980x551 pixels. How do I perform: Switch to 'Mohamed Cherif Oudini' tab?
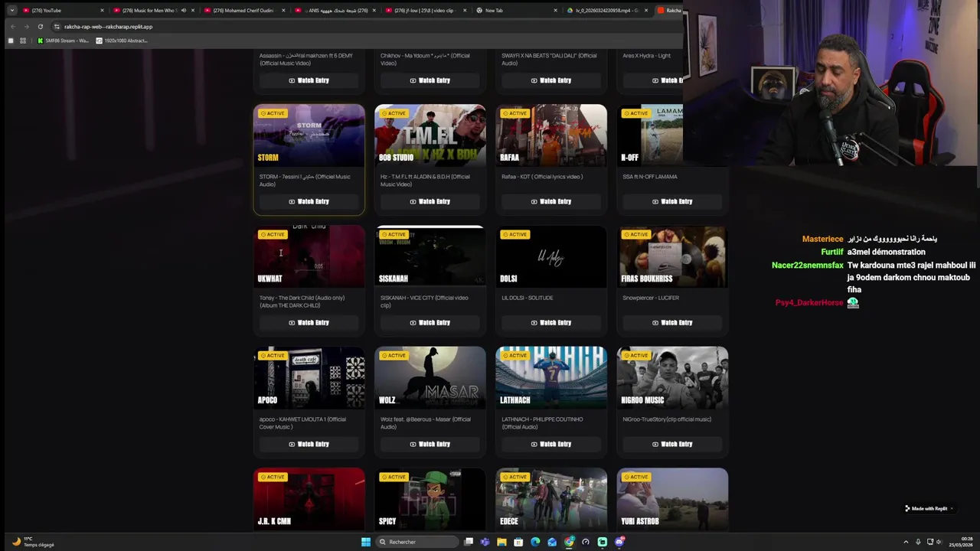(243, 10)
